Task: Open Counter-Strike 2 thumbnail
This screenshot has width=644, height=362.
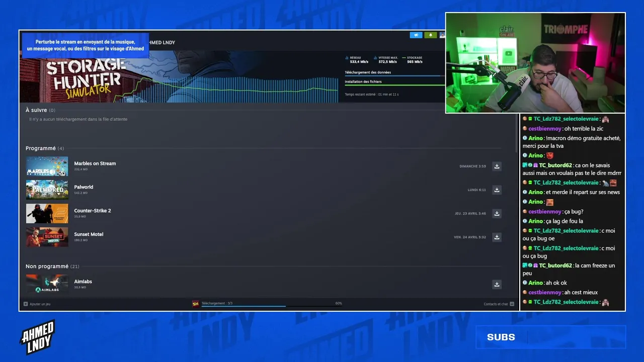Action: [47, 214]
